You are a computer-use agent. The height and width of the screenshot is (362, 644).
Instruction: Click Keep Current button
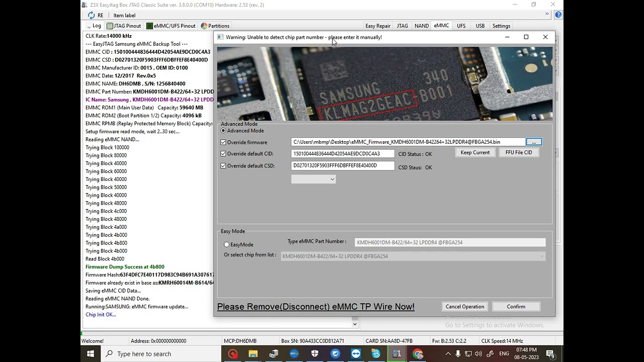[475, 153]
